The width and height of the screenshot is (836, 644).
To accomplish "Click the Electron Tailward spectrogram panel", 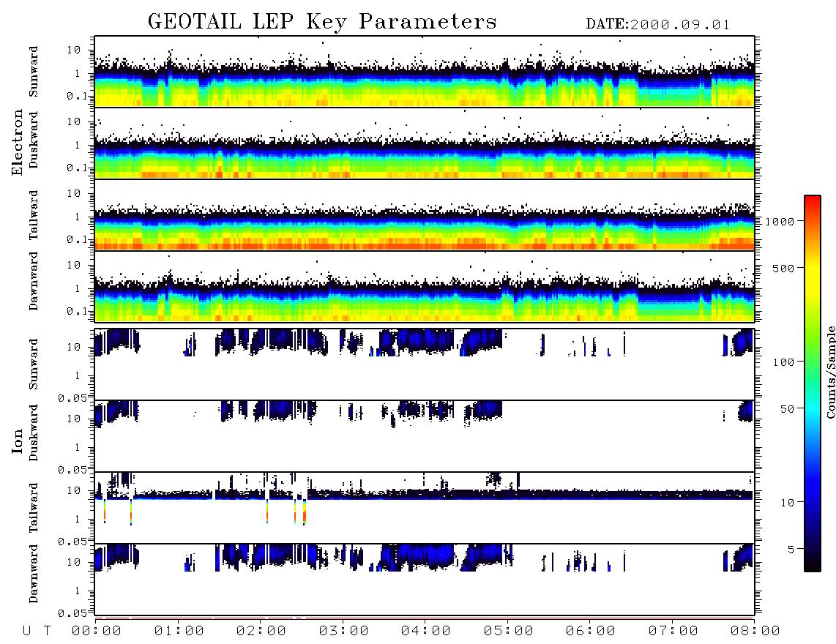I will coord(425,215).
